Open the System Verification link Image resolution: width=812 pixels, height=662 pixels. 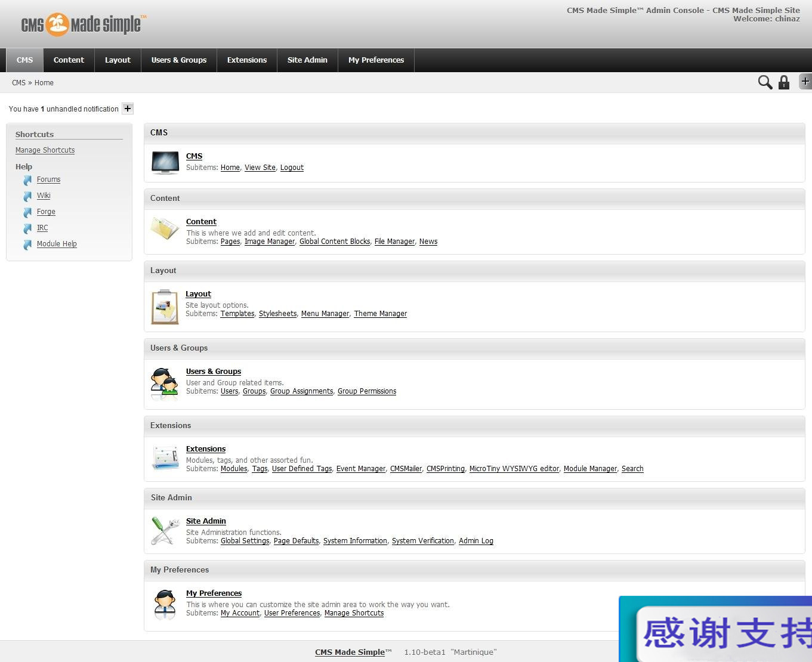(x=423, y=541)
